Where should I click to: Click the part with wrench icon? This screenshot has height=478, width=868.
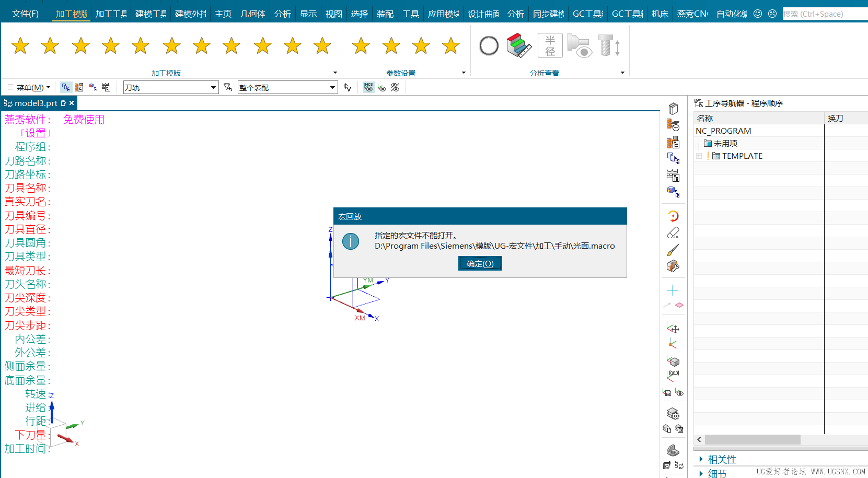673,266
